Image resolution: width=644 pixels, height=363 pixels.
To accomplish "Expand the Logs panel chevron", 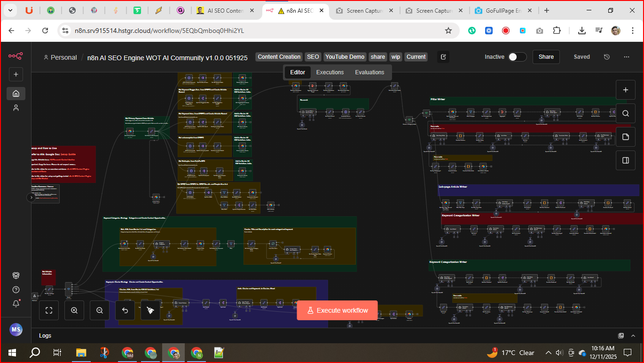I will point(634,336).
